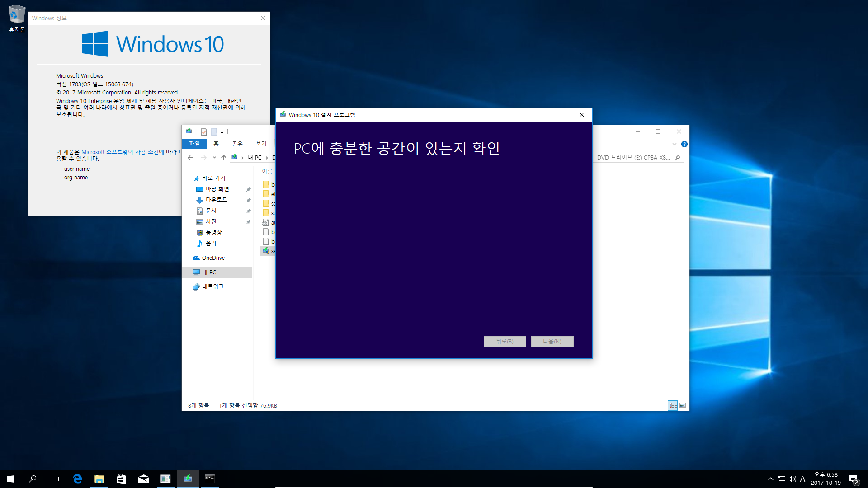868x488 pixels.
Task: Click the Explorer back navigation arrow
Action: (190, 158)
